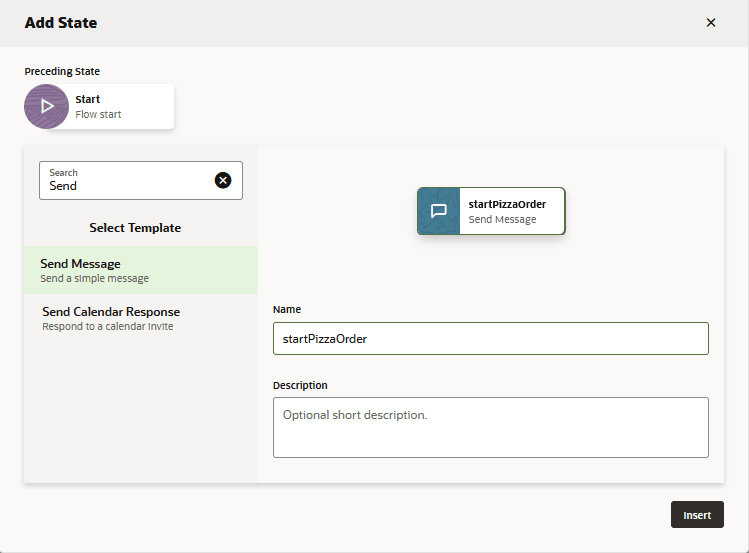This screenshot has height=553, width=749.
Task: Click the 'Select Template' heading
Action: pyautogui.click(x=135, y=228)
